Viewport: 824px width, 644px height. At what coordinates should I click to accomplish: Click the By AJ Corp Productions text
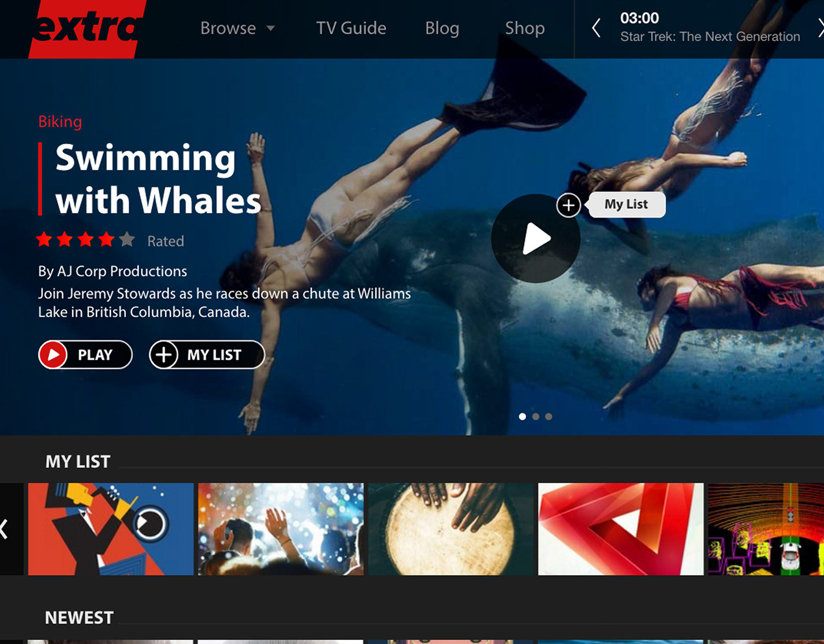(x=113, y=271)
